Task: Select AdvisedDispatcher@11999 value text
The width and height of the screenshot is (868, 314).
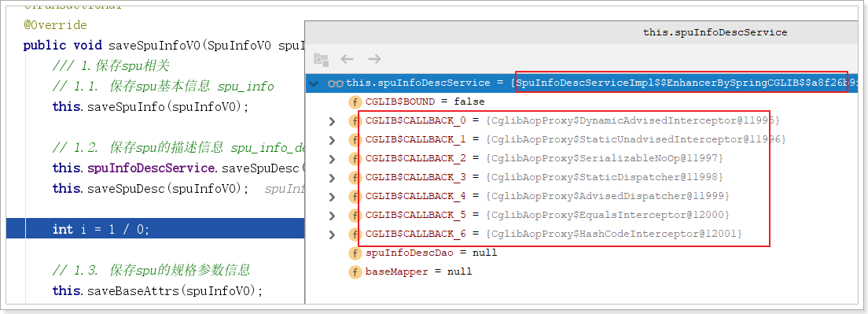Action: tap(607, 197)
